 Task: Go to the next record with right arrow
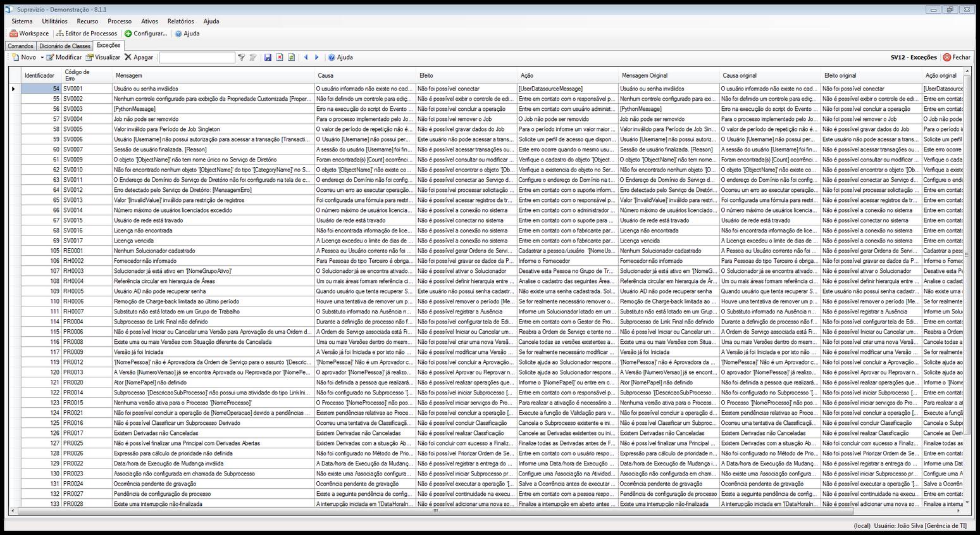click(x=317, y=57)
